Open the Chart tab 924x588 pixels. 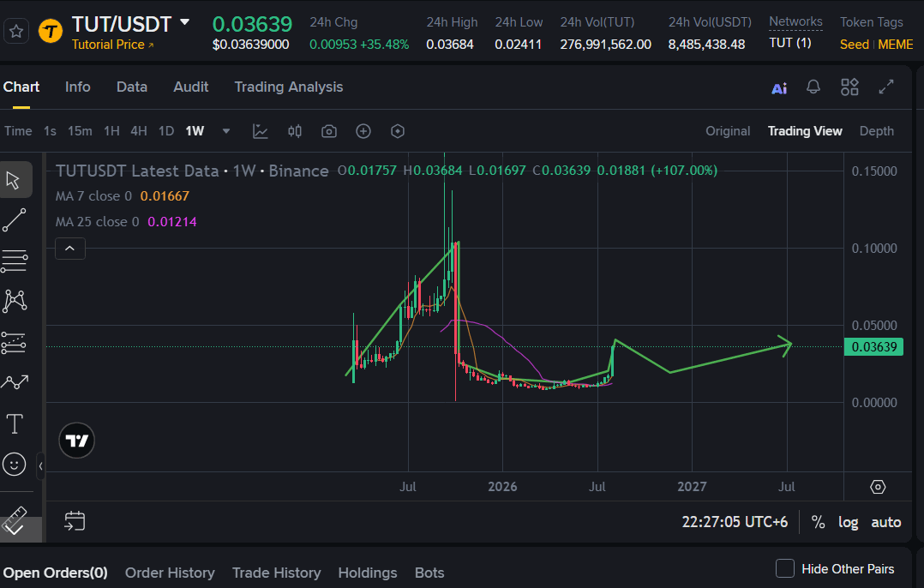(21, 87)
